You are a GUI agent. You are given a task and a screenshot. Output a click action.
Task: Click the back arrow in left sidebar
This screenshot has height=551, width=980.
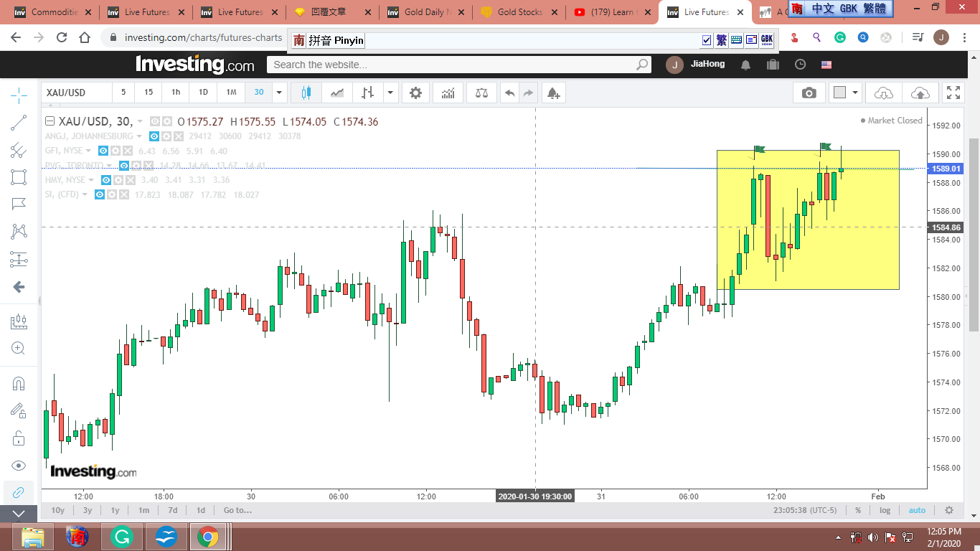tap(19, 287)
